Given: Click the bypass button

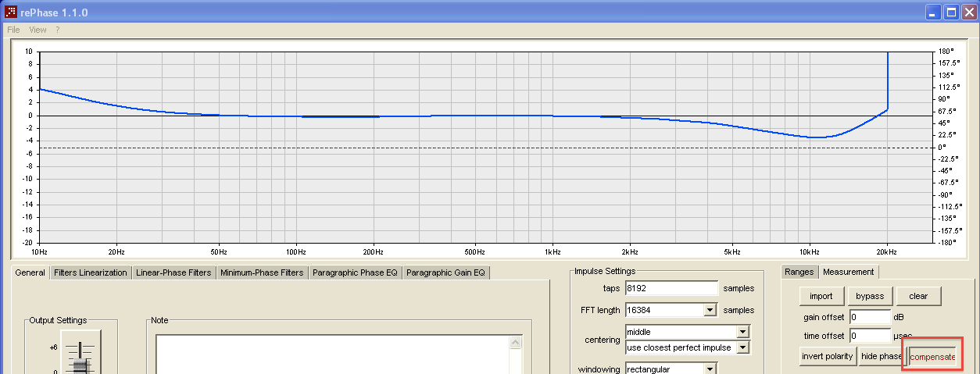Looking at the screenshot, I should 870,296.
